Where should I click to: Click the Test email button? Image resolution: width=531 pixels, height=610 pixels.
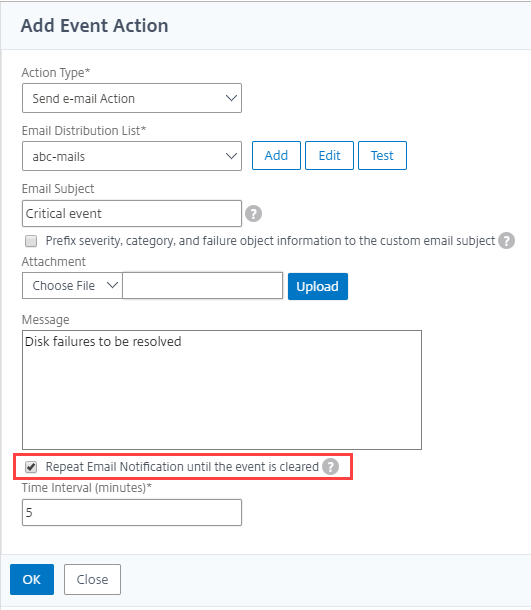[382, 156]
